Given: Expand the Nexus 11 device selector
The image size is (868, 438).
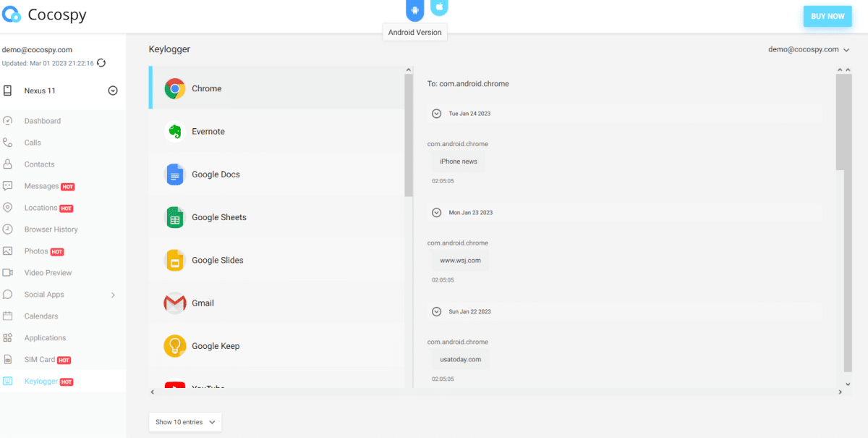Looking at the screenshot, I should point(113,90).
